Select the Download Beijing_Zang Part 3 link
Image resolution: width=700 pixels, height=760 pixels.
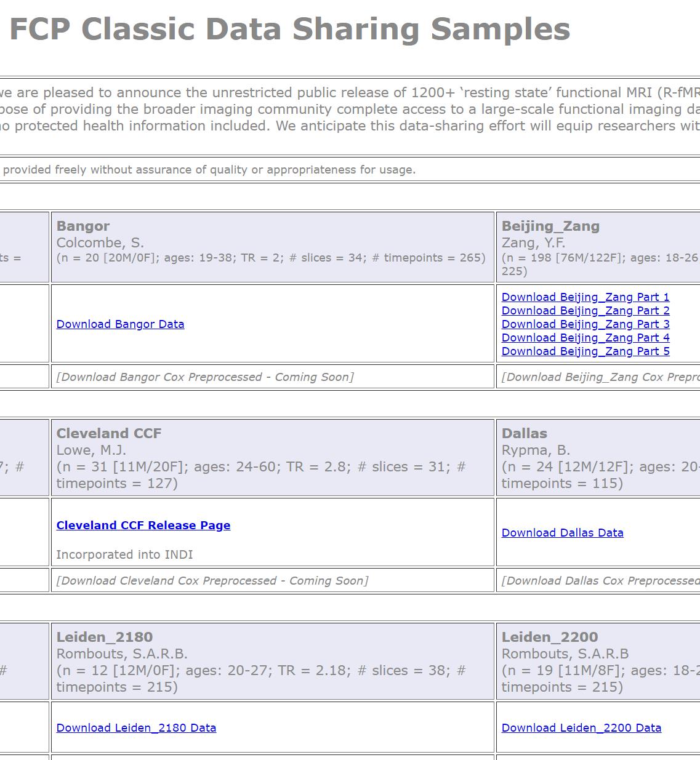point(585,324)
